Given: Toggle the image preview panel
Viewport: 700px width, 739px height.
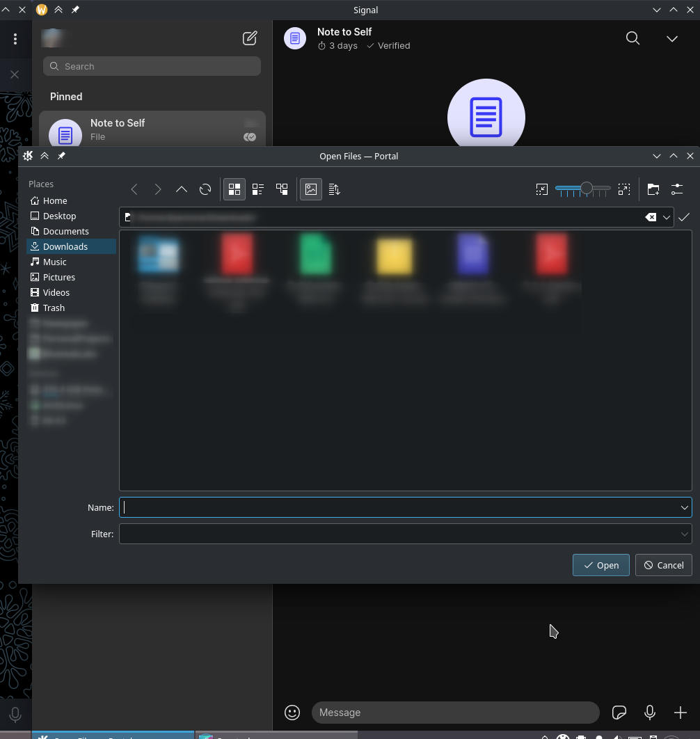Looking at the screenshot, I should pyautogui.click(x=311, y=189).
